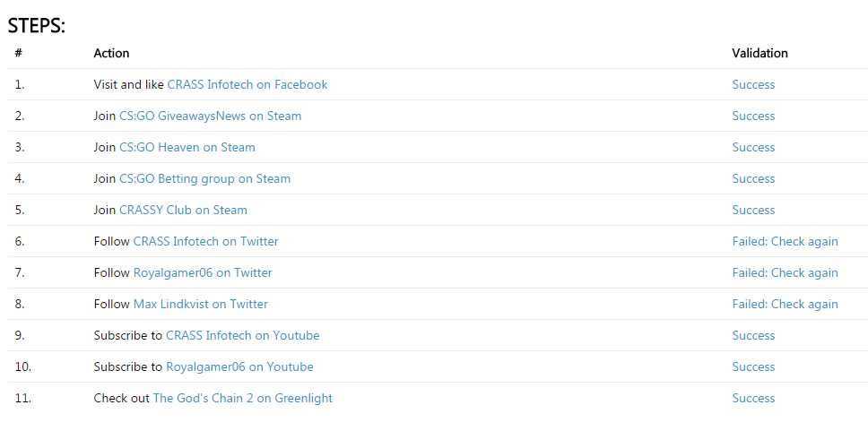
Task: Open the CS:GO Heaven on Steam link
Action: pyautogui.click(x=187, y=147)
